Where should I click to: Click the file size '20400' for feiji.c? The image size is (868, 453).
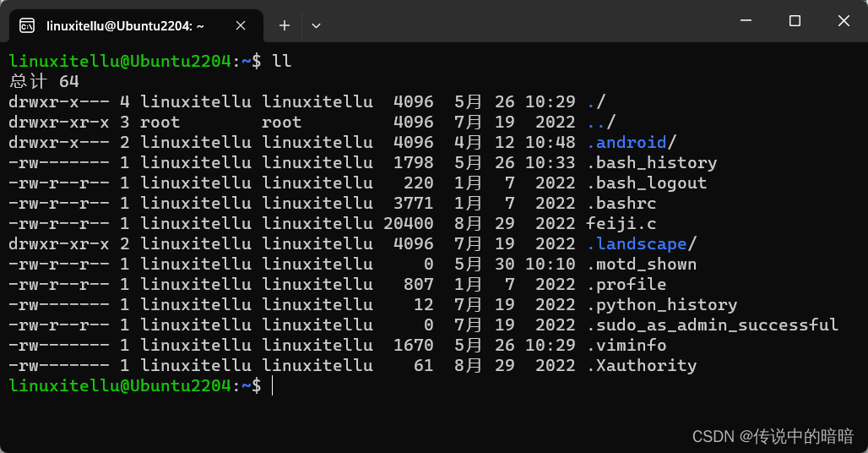click(x=409, y=224)
